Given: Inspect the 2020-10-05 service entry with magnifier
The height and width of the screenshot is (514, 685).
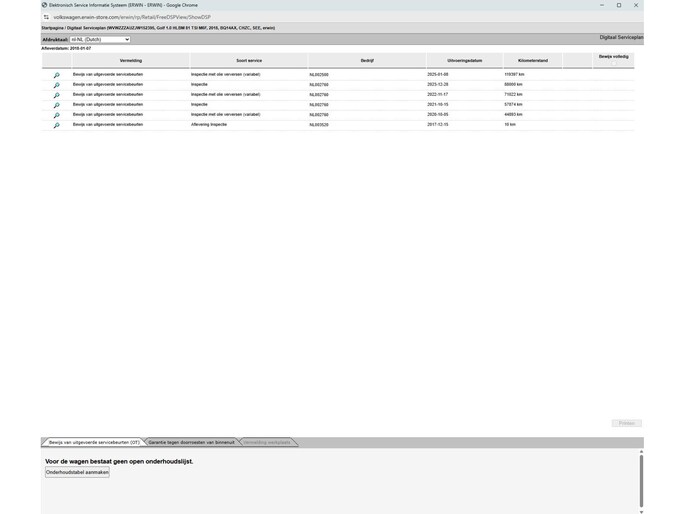Looking at the screenshot, I should pyautogui.click(x=56, y=115).
